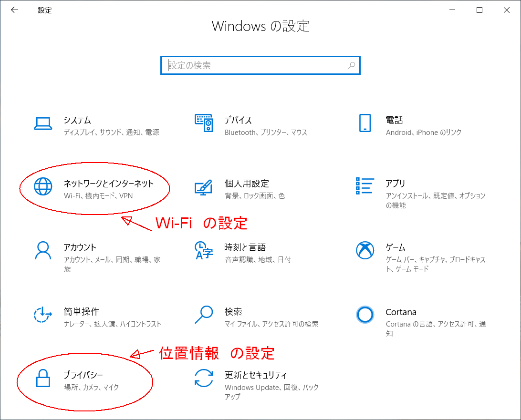Open the システム category title
The height and width of the screenshot is (420, 521).
point(77,120)
